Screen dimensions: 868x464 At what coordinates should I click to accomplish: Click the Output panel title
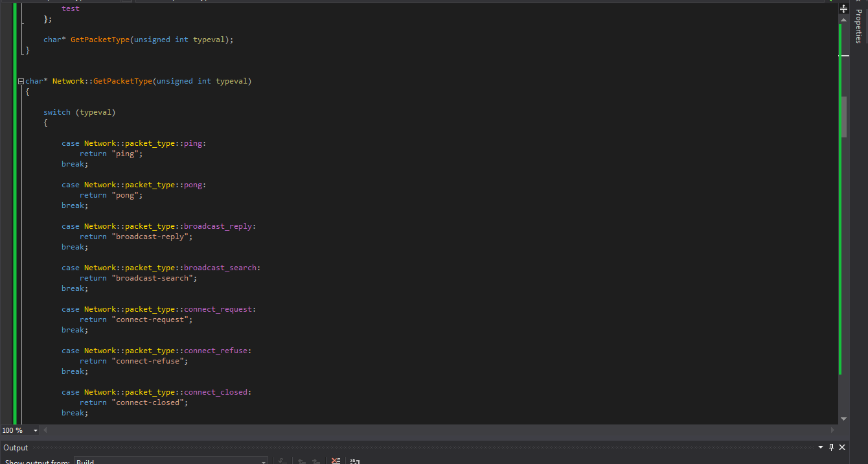16,448
